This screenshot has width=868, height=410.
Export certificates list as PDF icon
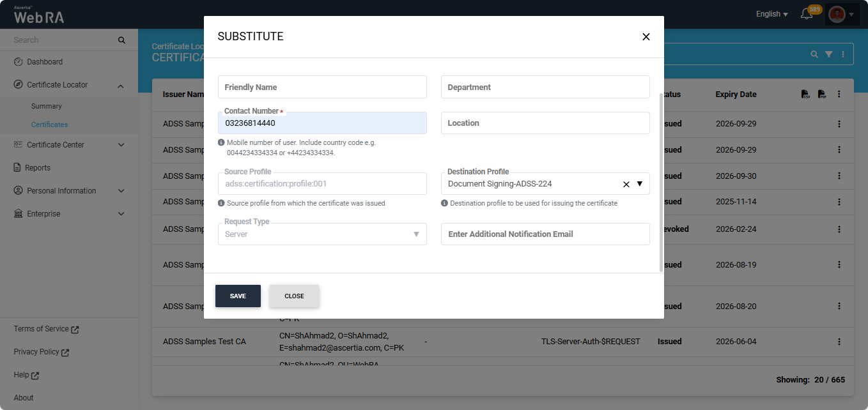[822, 95]
